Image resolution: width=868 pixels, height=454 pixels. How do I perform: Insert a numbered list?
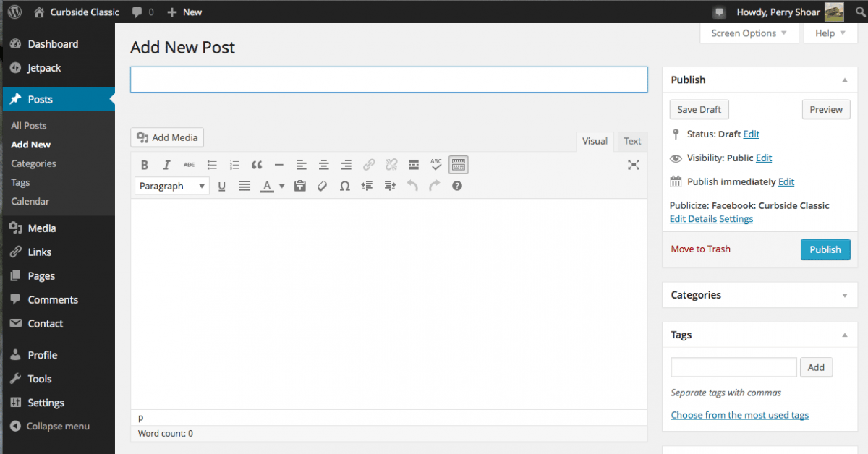[234, 165]
